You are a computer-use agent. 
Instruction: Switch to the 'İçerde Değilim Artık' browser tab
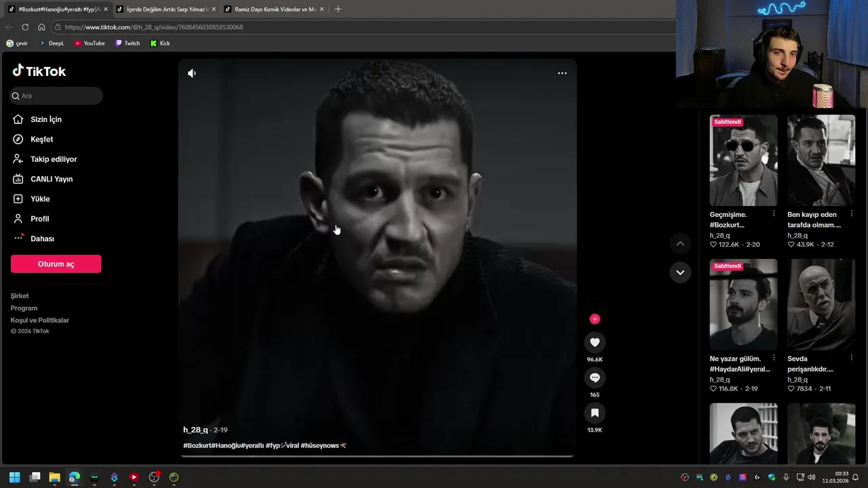pos(166,9)
